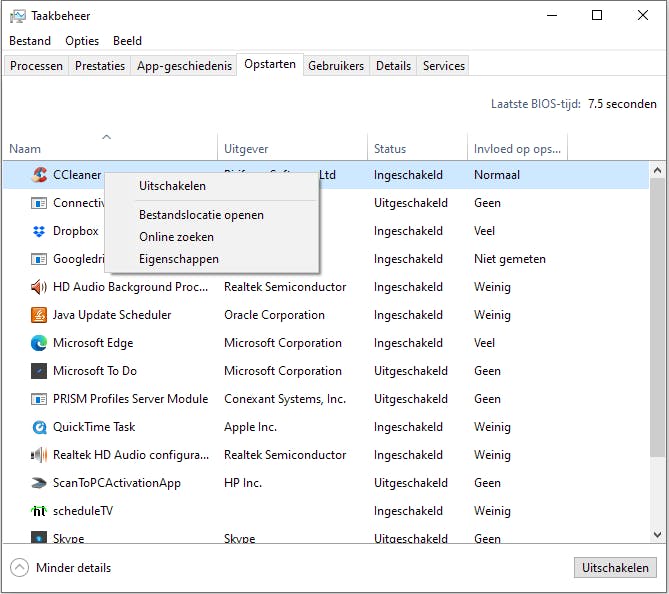
Task: Click Ingeschakeld status of scheduleTV
Action: 408,511
